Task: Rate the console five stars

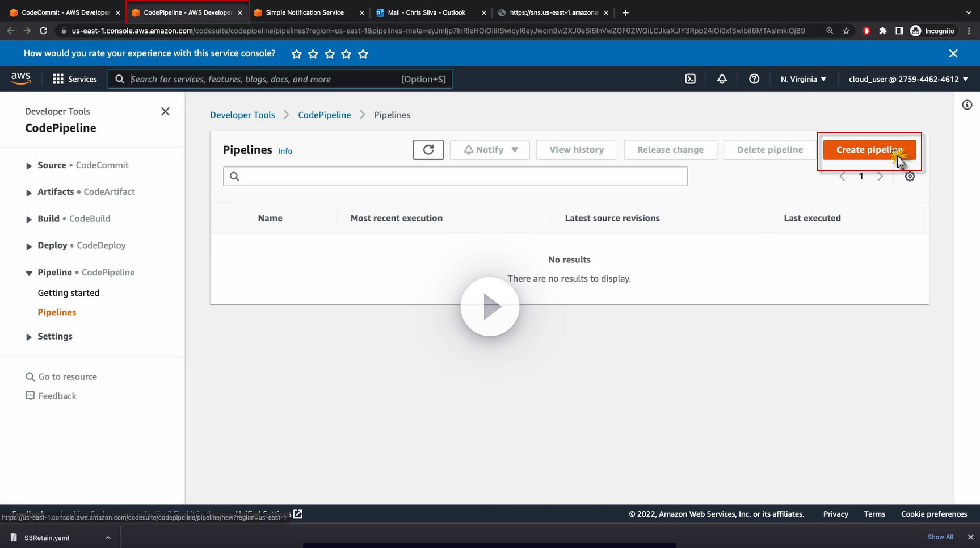Action: (x=363, y=54)
